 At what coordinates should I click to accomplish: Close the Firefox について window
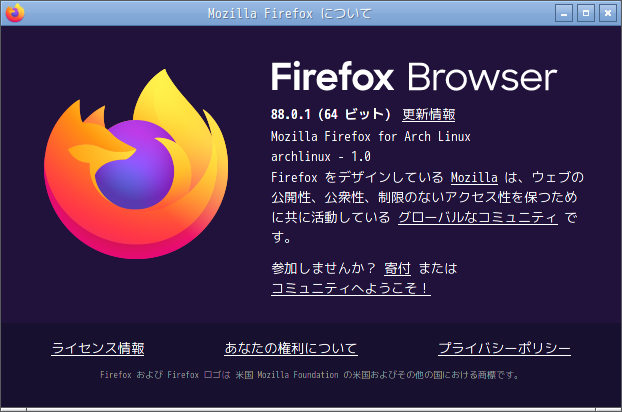pos(608,13)
